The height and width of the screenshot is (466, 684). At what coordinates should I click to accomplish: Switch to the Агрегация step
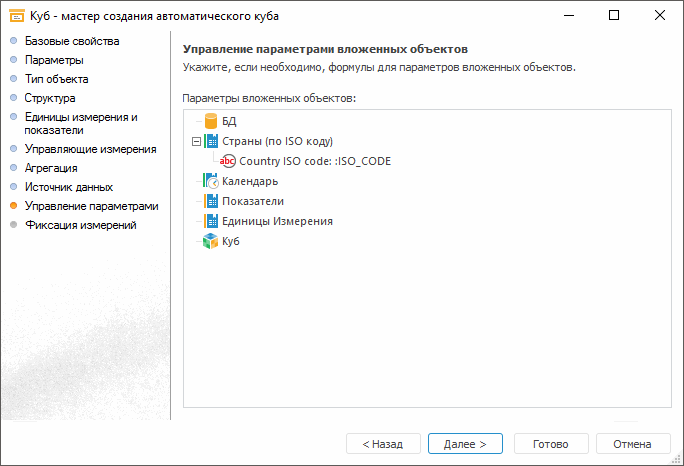tap(51, 168)
